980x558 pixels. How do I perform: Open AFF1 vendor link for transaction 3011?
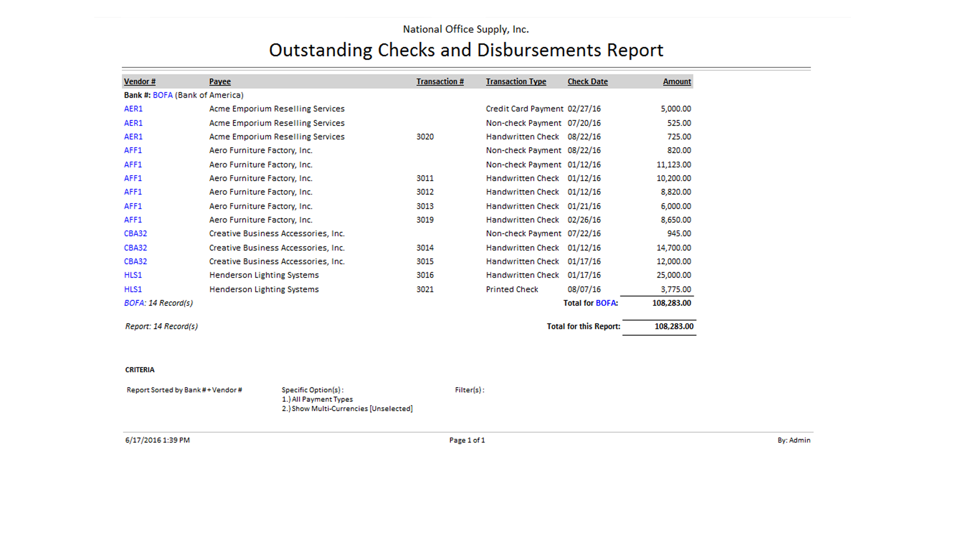point(133,178)
